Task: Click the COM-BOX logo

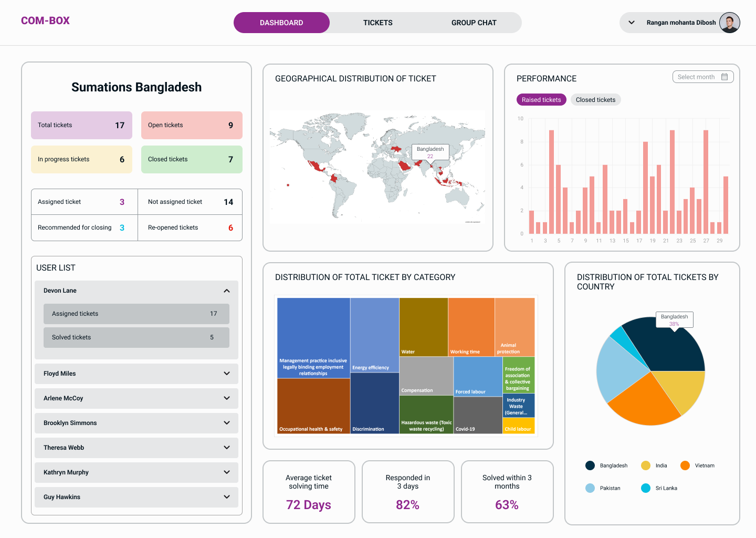Action: [x=45, y=21]
